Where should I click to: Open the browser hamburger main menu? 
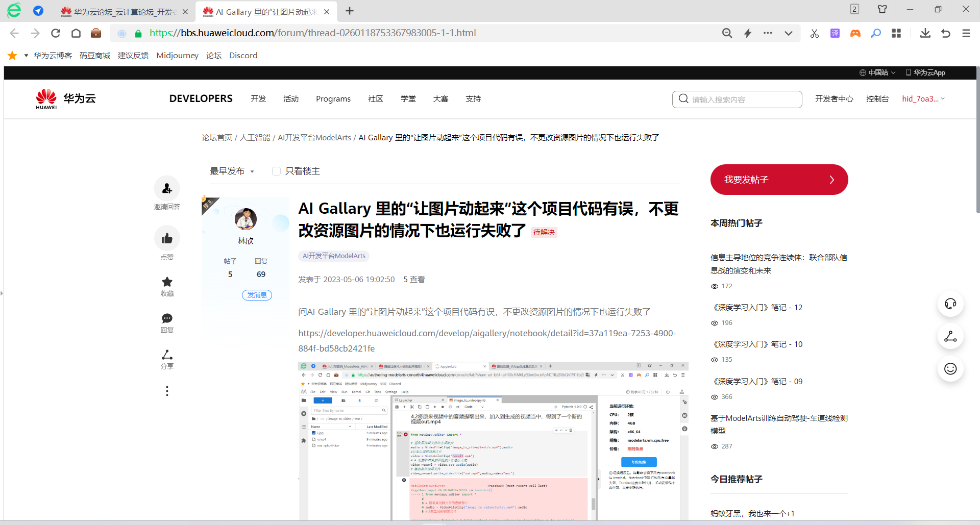[x=966, y=33]
